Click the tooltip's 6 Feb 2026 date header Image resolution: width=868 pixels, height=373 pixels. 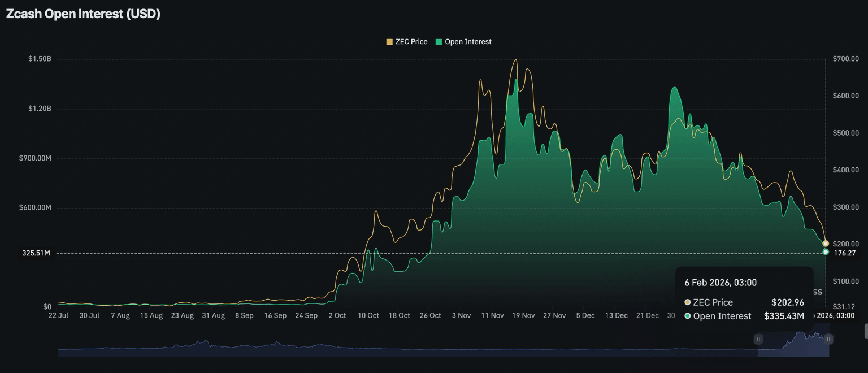721,283
